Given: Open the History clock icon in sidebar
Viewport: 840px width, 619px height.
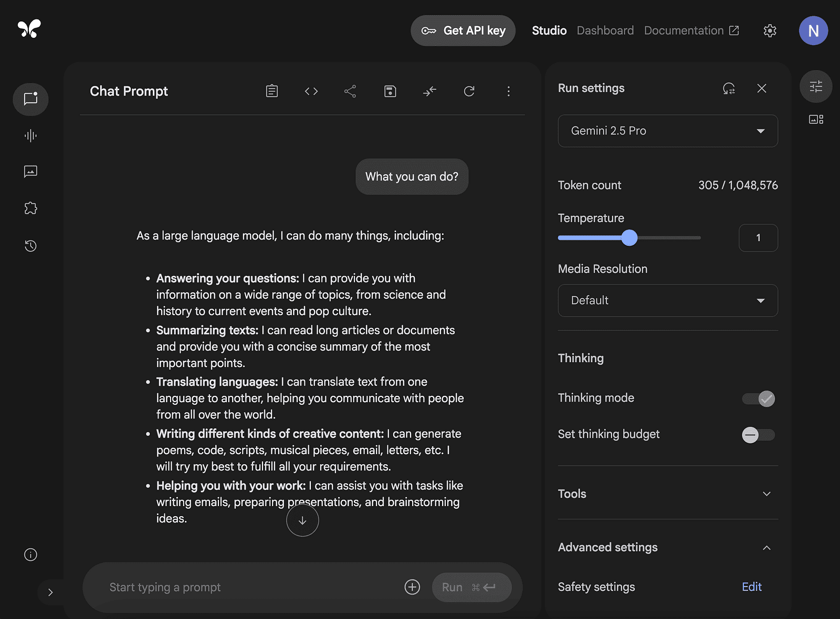Looking at the screenshot, I should (30, 246).
